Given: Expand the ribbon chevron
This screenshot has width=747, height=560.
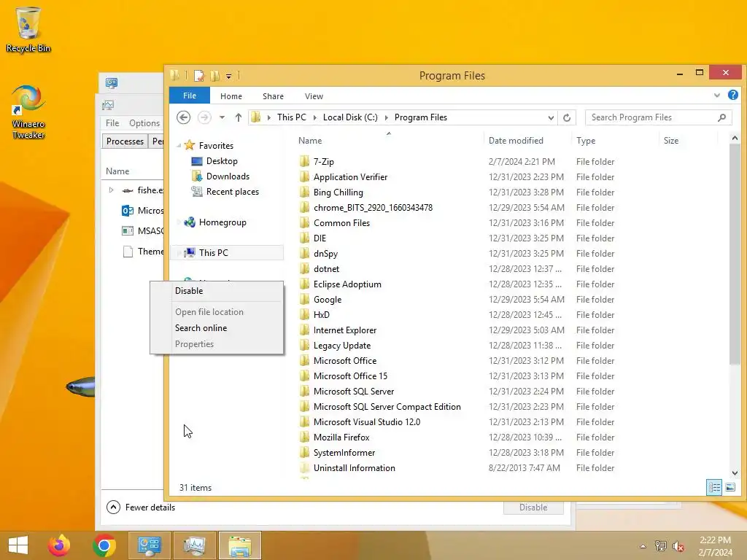Looking at the screenshot, I should [716, 96].
